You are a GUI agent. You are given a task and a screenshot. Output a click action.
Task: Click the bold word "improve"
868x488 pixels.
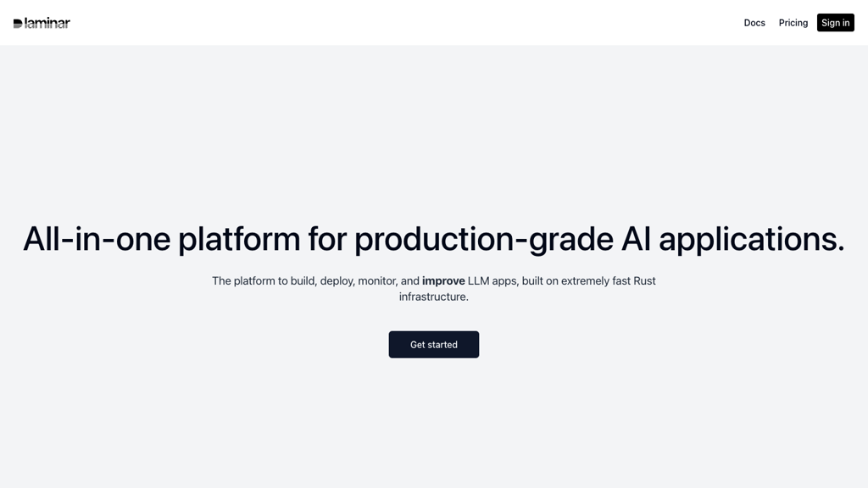(443, 281)
